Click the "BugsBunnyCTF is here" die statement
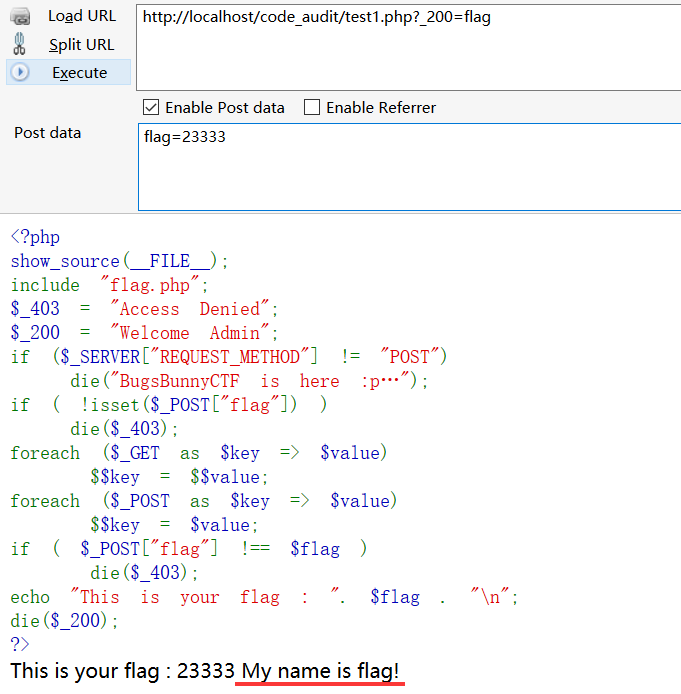Viewport: 681px width, 694px height. coord(259,381)
